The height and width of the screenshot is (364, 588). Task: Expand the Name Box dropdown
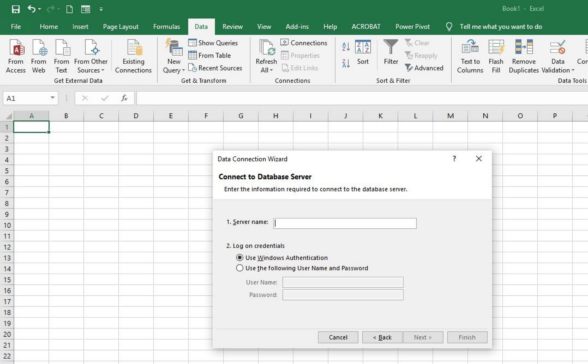[x=52, y=98]
